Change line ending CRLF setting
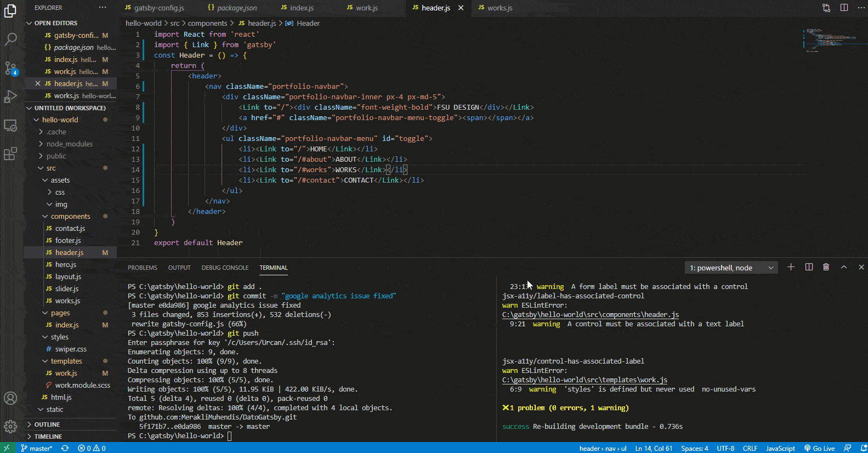 pos(750,448)
